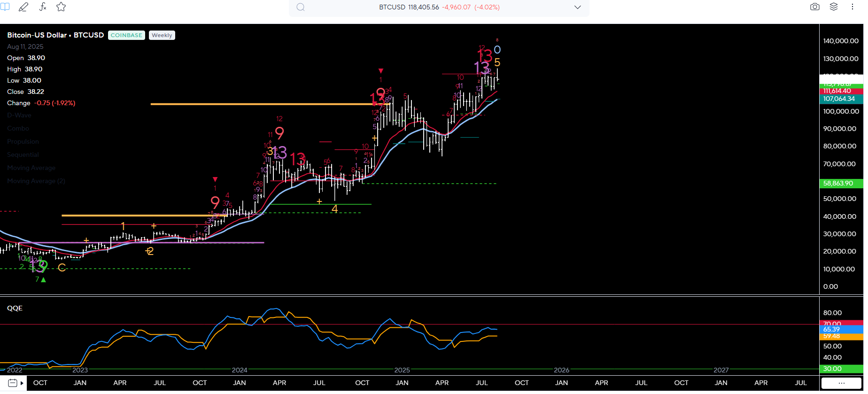Viewport: 868px width, 394px height.
Task: Click the Weekly timeframe badge
Action: (162, 35)
